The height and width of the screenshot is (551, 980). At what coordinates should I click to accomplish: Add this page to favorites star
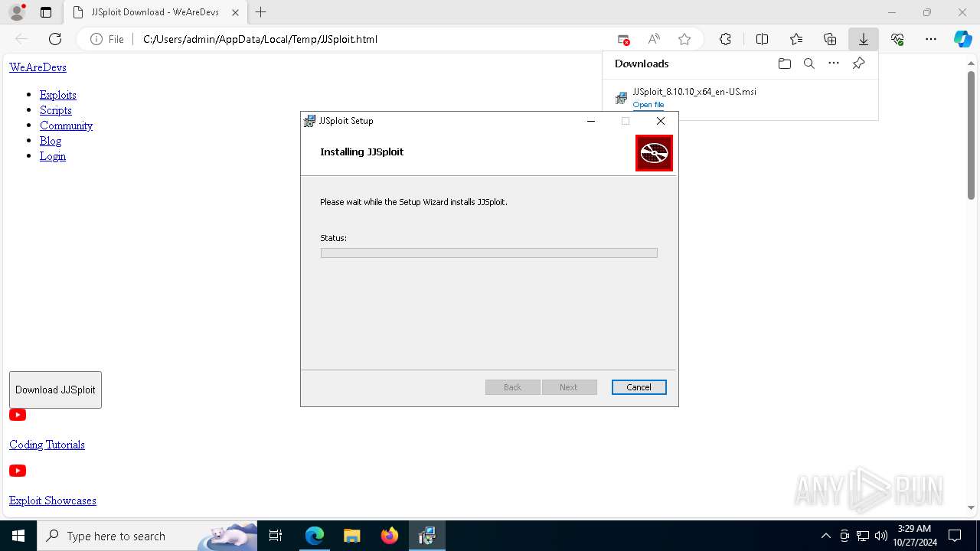point(684,39)
